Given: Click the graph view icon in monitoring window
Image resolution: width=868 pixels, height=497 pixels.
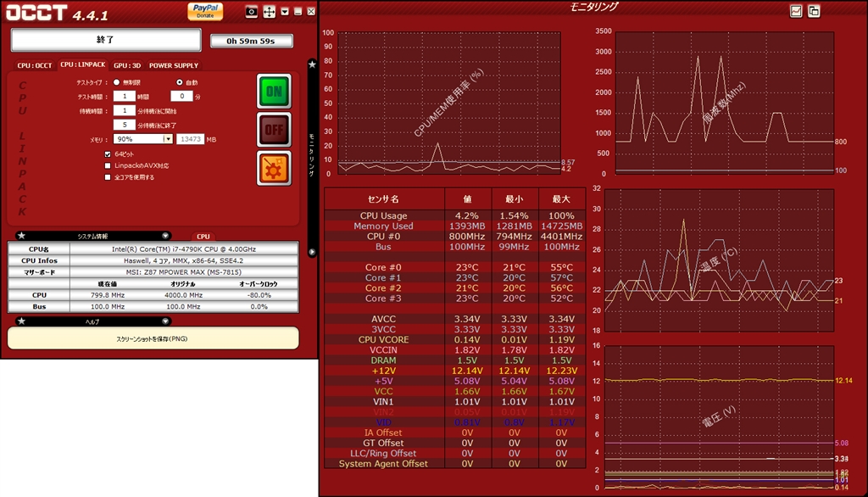Looking at the screenshot, I should coord(796,11).
